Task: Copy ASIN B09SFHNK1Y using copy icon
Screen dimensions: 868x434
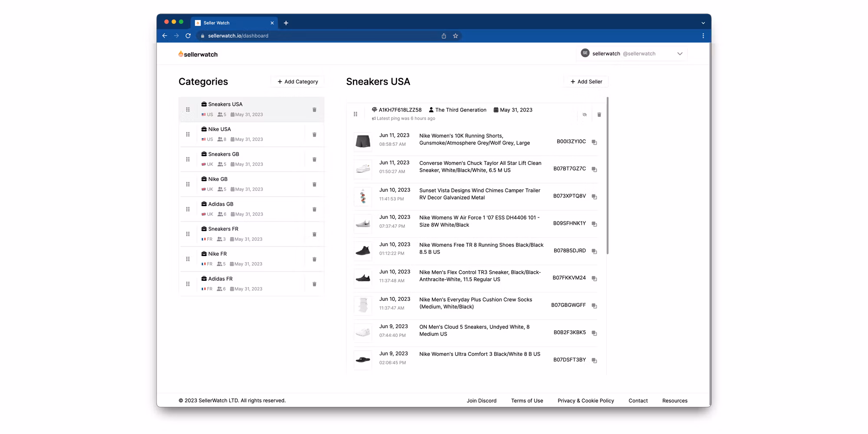Action: 594,224
